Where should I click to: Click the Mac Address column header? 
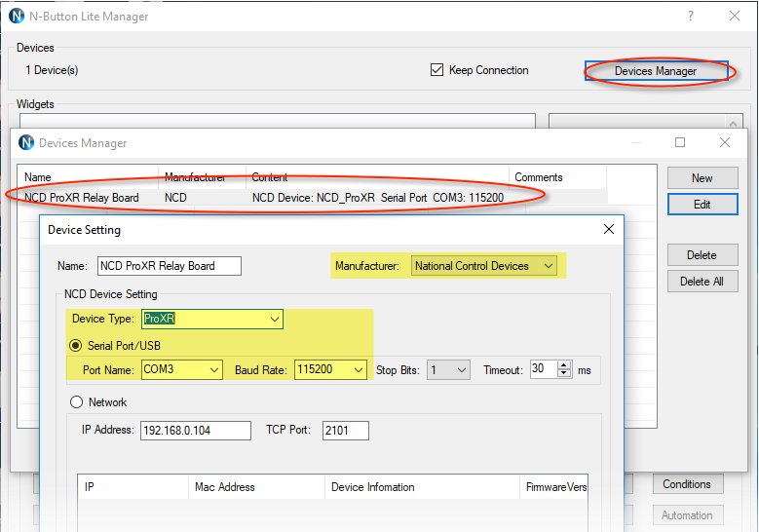point(256,487)
